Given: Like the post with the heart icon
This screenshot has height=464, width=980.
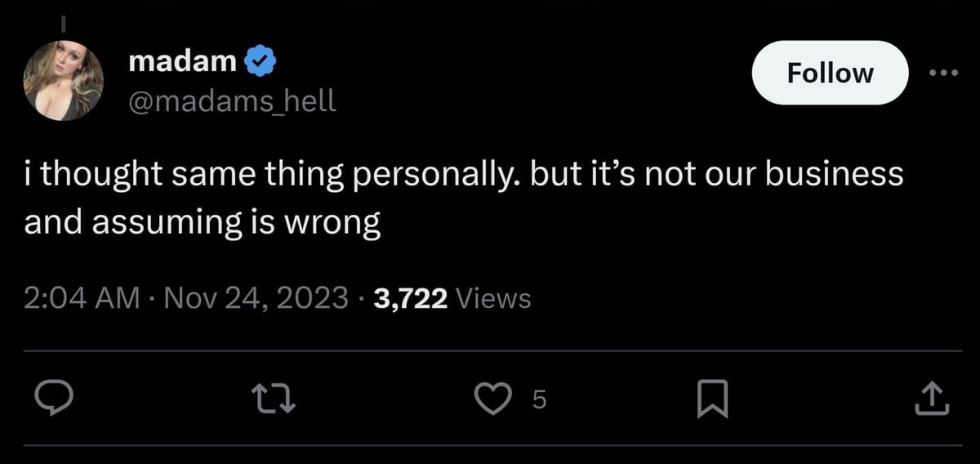Looking at the screenshot, I should [492, 399].
